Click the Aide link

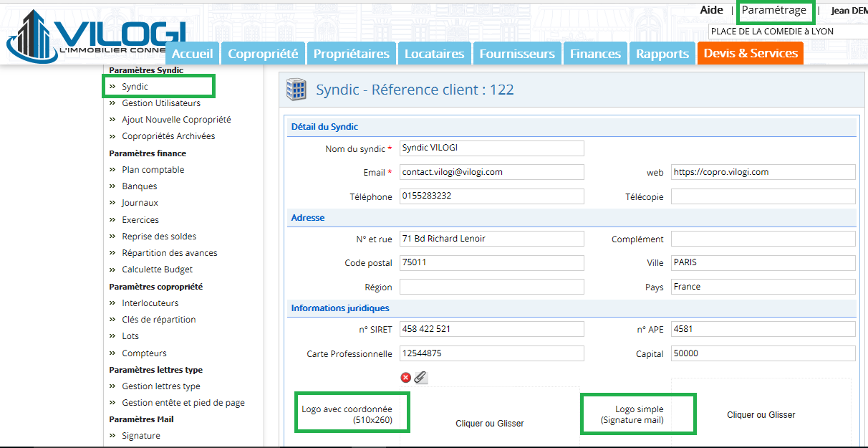[711, 10]
